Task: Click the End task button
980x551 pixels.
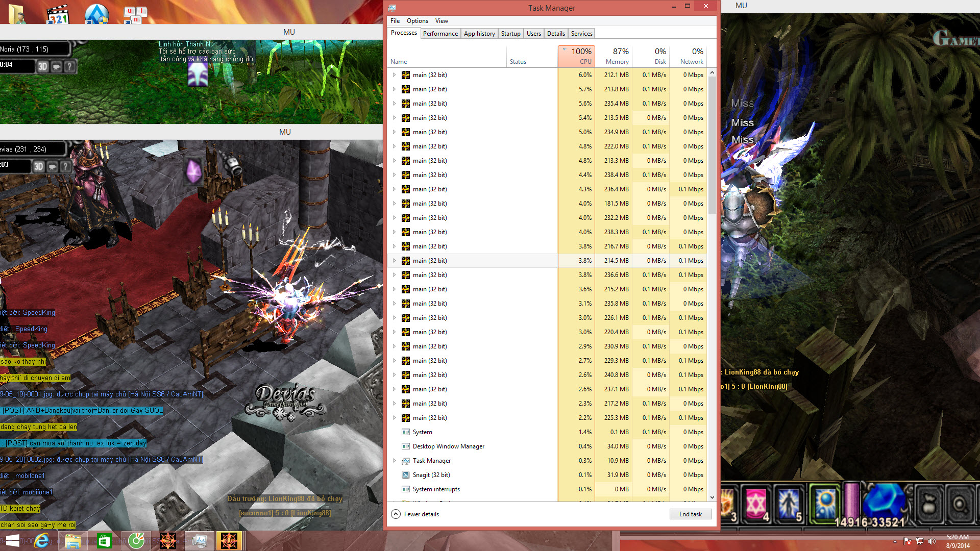Action: click(690, 514)
